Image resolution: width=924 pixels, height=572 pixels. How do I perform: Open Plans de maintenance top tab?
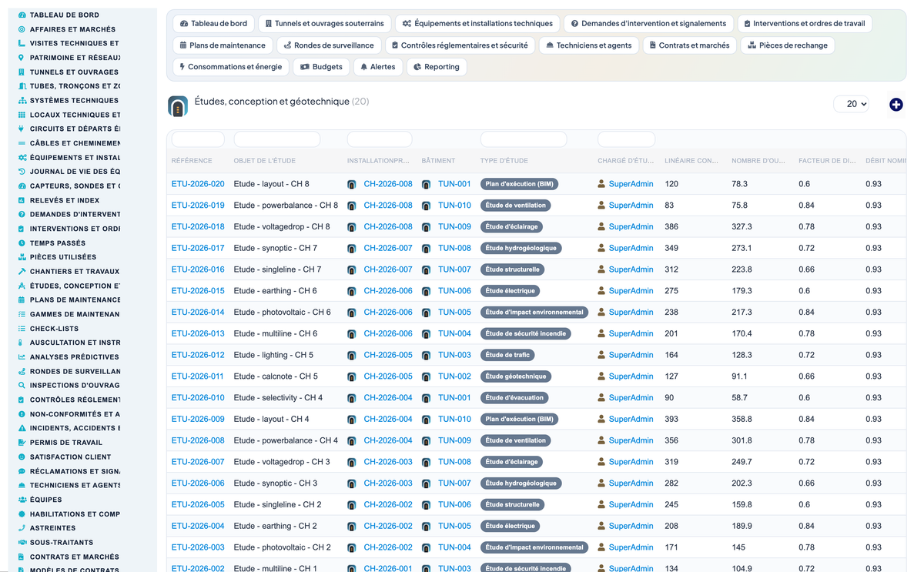223,45
